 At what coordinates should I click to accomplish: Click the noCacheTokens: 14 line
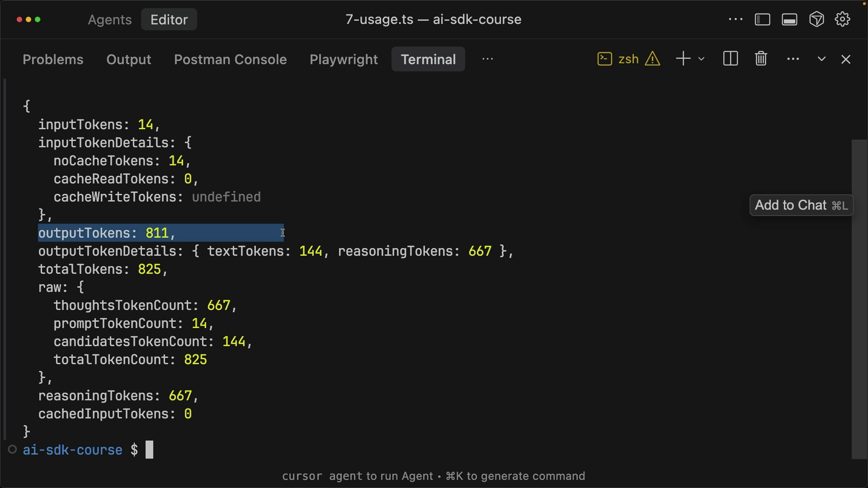(x=122, y=161)
